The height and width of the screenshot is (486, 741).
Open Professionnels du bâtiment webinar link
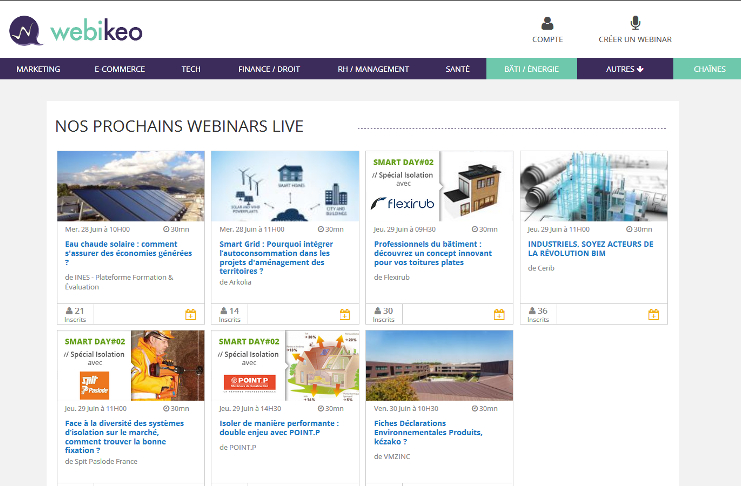pos(433,253)
